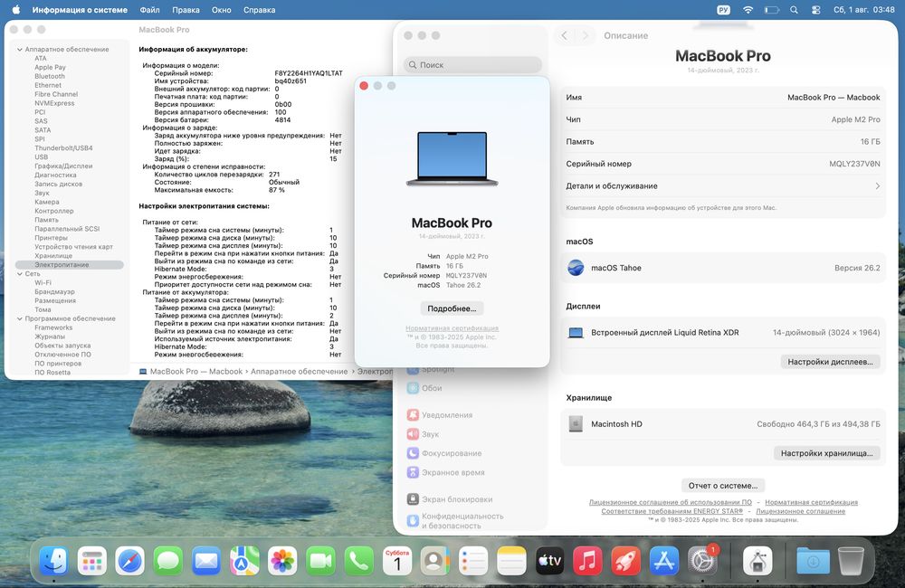Open App Store from the dock
The width and height of the screenshot is (905, 588).
663,560
